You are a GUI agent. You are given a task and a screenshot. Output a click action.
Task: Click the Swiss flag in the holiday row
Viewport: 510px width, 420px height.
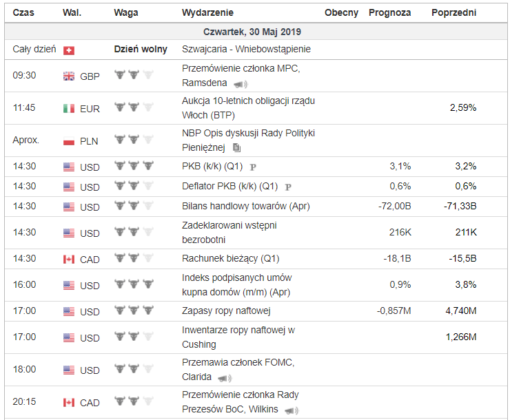(69, 50)
